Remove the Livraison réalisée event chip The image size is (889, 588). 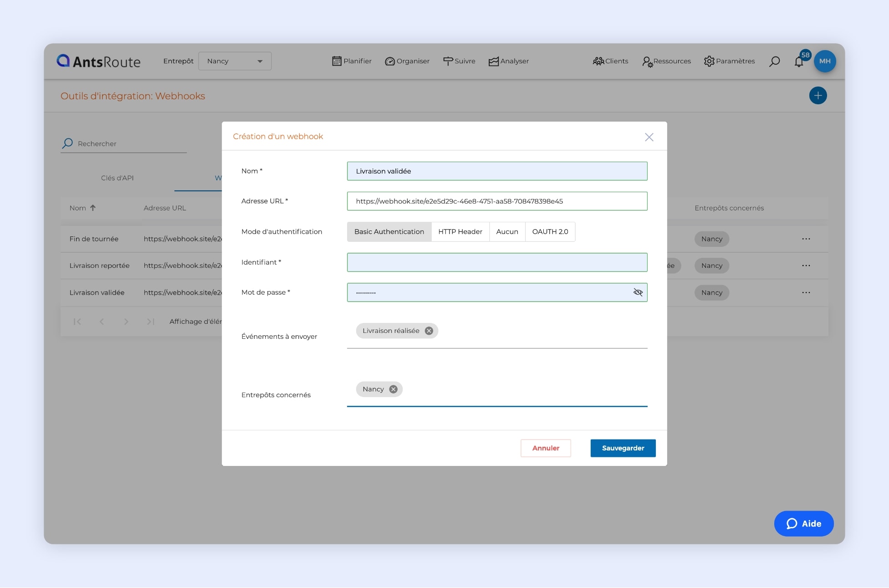click(x=429, y=331)
